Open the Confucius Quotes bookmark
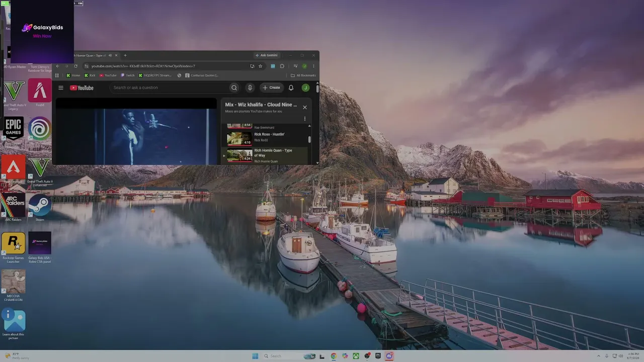 tap(202, 75)
